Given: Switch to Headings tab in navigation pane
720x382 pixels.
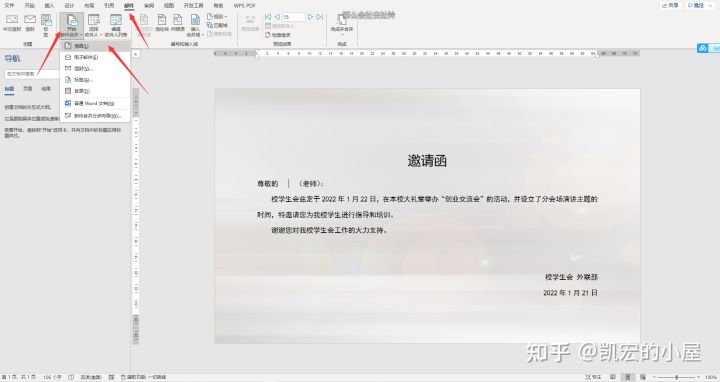Looking at the screenshot, I should (x=9, y=89).
